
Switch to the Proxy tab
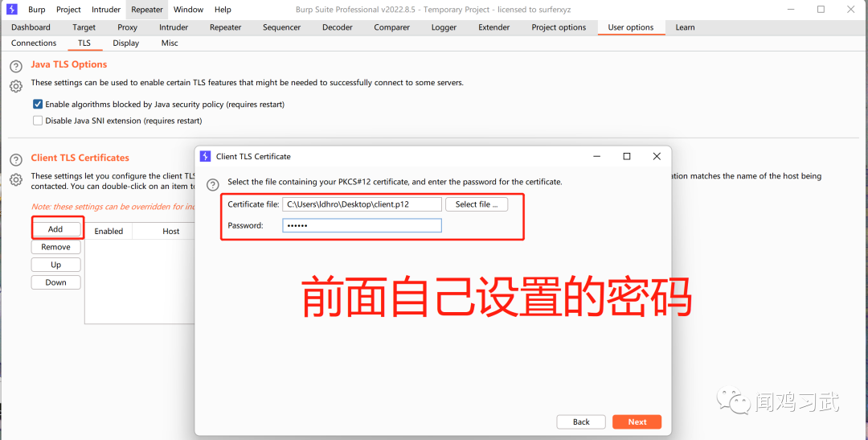coord(127,27)
